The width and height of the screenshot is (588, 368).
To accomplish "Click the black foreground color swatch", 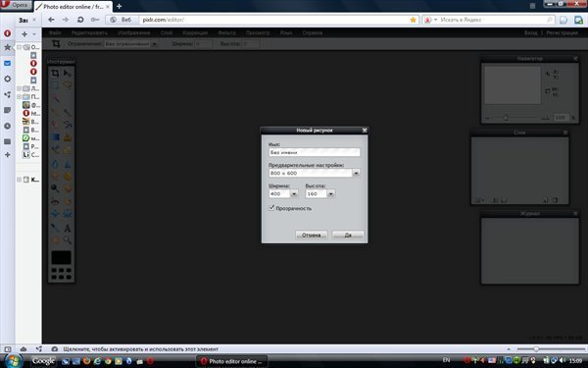I will pos(61,258).
